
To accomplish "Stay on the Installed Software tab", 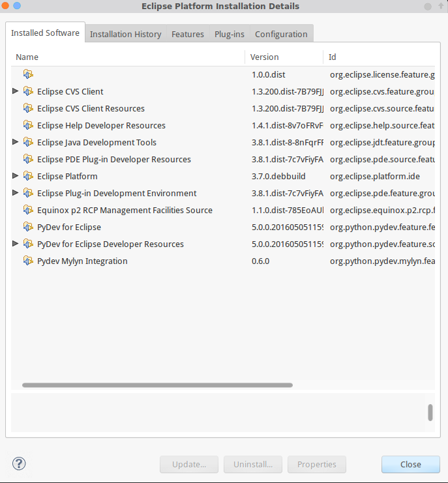I will coord(45,33).
